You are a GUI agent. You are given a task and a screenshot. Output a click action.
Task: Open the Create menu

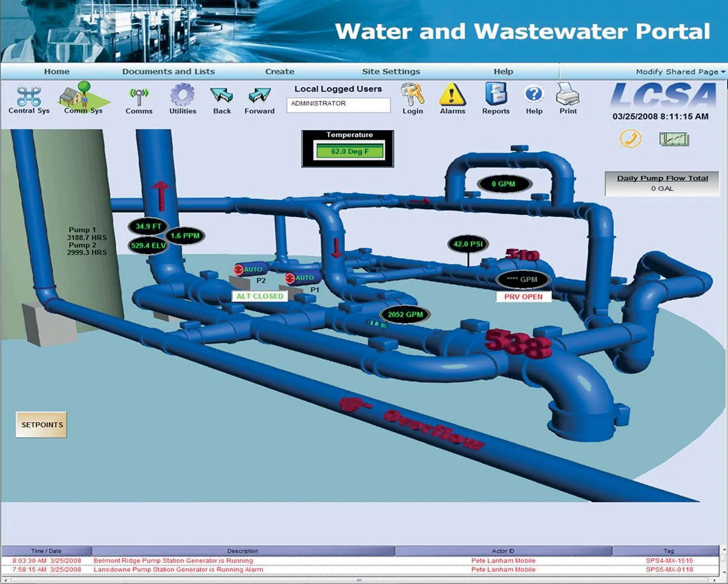point(279,71)
